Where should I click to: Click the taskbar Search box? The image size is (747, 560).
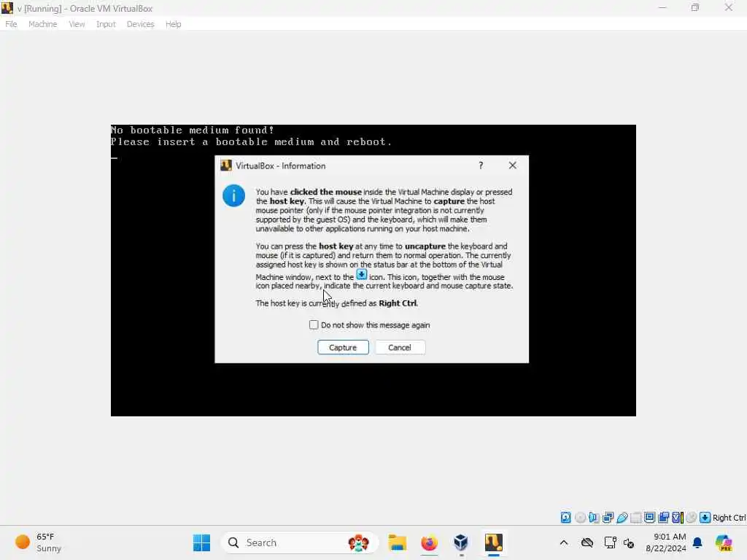[x=299, y=542]
